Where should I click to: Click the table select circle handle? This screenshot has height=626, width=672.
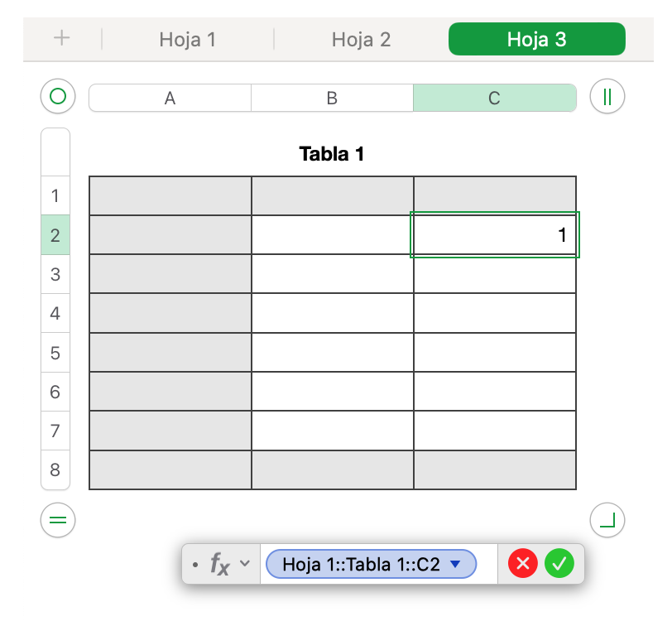point(58,97)
